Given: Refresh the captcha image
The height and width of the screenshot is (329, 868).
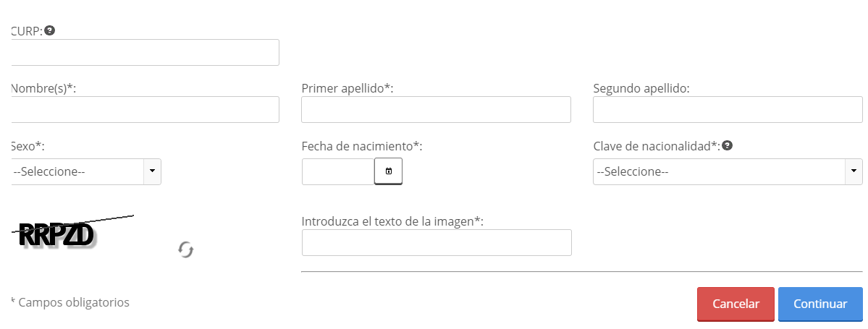Looking at the screenshot, I should pyautogui.click(x=186, y=250).
